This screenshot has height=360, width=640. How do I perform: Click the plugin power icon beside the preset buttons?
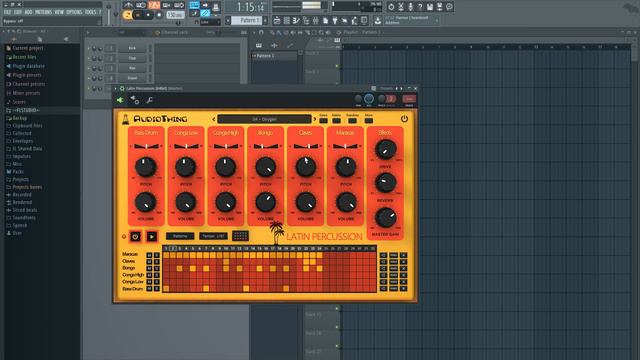pyautogui.click(x=404, y=119)
